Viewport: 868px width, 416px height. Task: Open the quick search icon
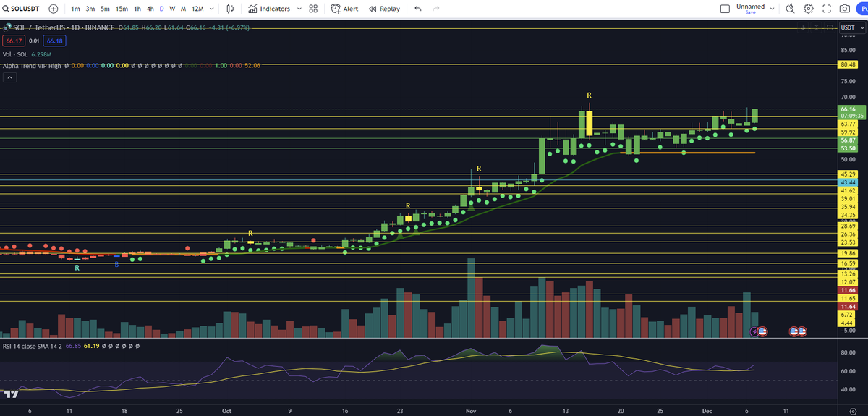[790, 9]
